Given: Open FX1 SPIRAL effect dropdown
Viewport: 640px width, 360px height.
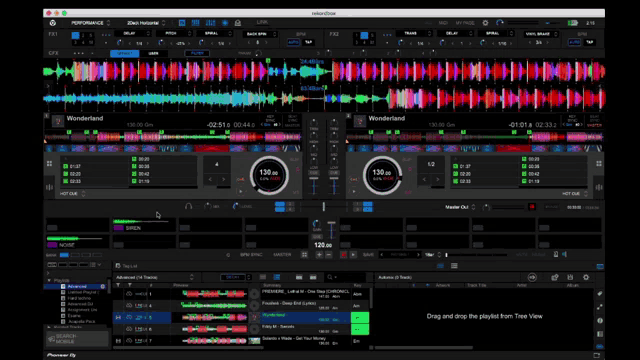Looking at the screenshot, I should (214, 33).
